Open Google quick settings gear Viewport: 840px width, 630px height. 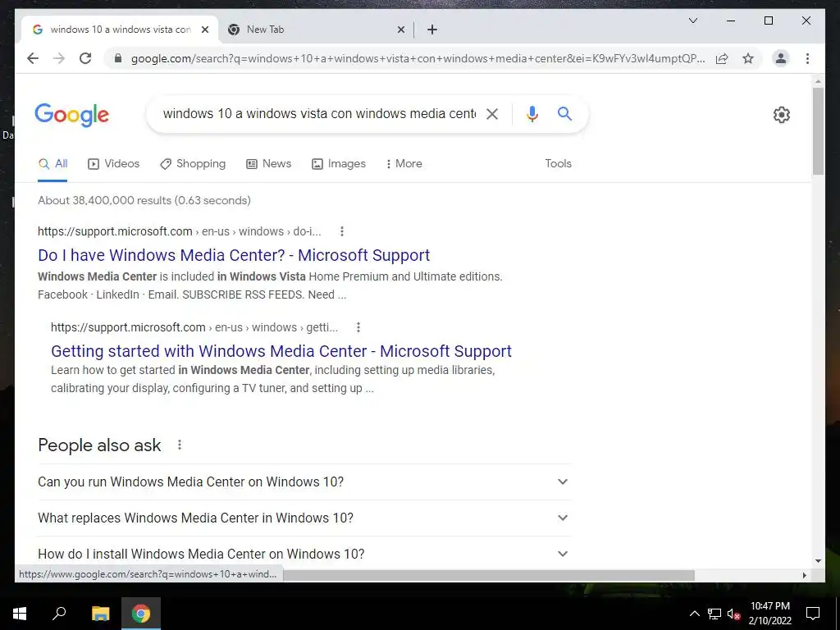pos(781,115)
